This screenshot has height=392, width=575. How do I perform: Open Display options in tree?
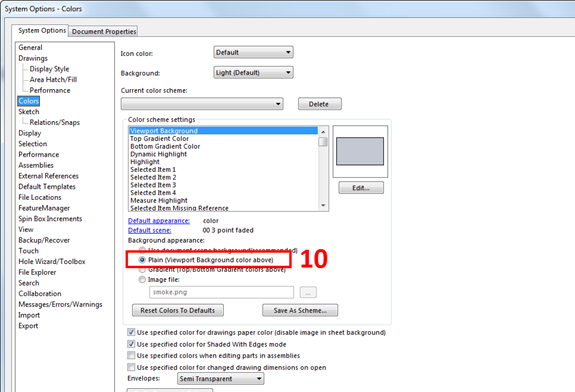(x=30, y=133)
